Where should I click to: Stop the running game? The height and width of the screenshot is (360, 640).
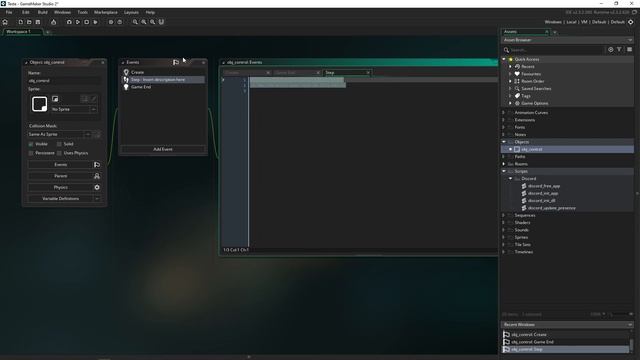click(x=87, y=22)
